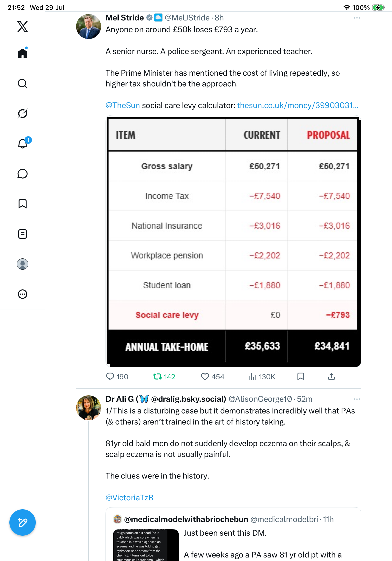This screenshot has width=392, height=561.
Task: Open Messages chat bubble in sidebar
Action: click(23, 174)
